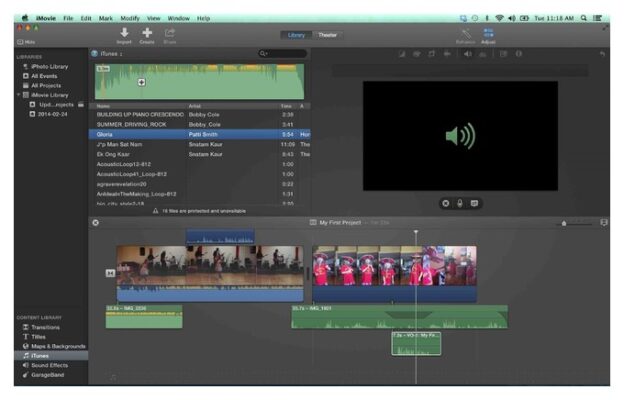Open the iTunes source dropdown
The width and height of the screenshot is (624, 400).
pos(107,54)
